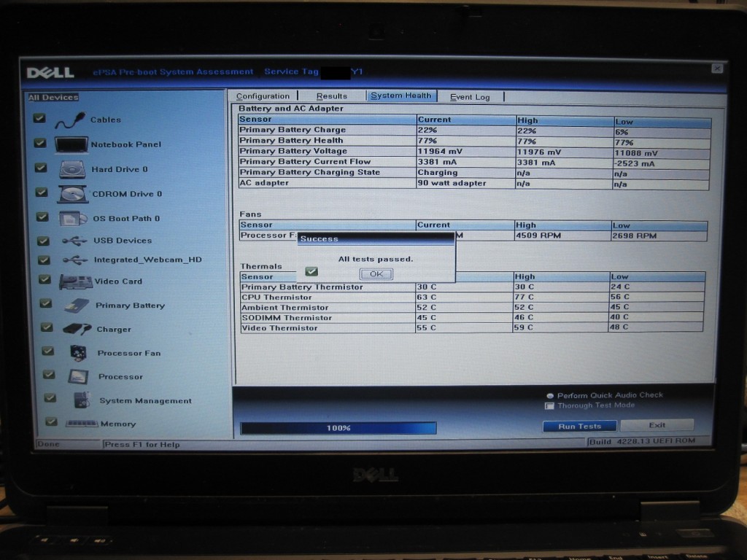
Task: Enable Thorough Test Mode checkbox
Action: (x=550, y=405)
